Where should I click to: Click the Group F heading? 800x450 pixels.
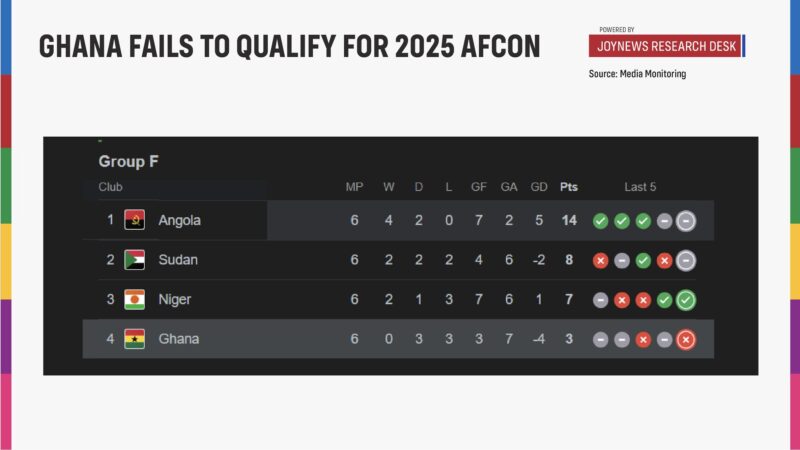coord(128,161)
